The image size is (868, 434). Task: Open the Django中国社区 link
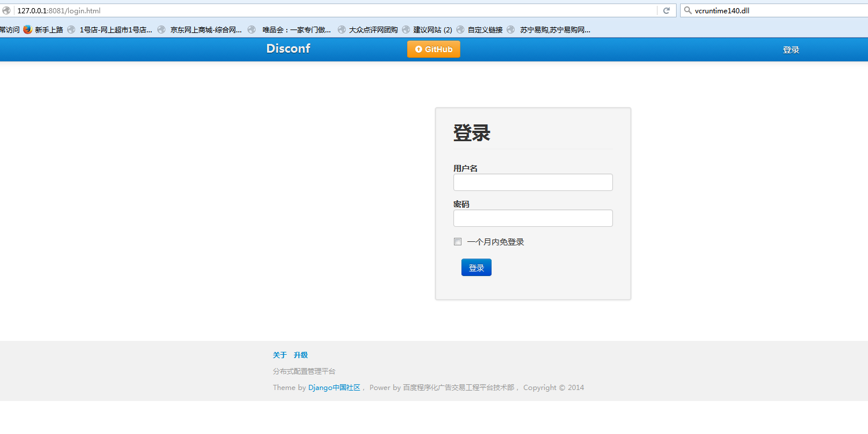334,388
